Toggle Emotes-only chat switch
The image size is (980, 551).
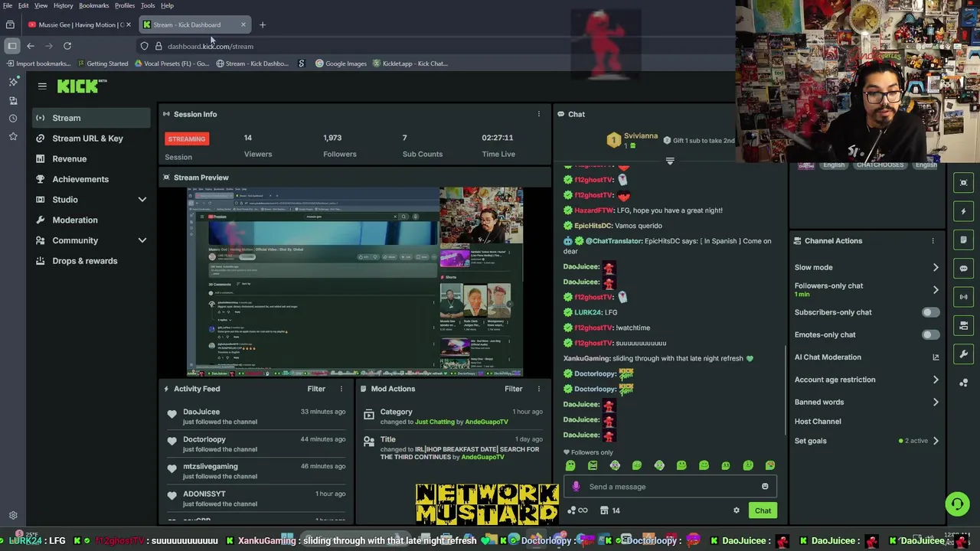(x=930, y=334)
